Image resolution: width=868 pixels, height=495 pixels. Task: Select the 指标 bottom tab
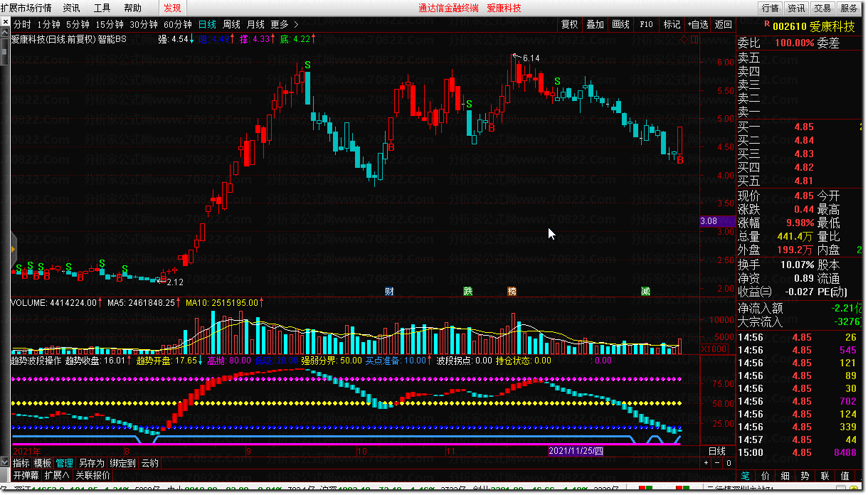[x=21, y=463]
